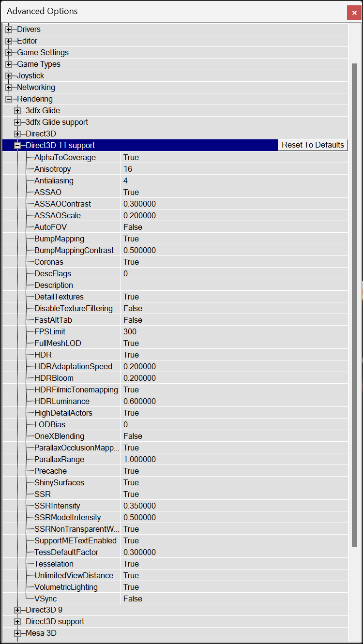The image size is (363, 644).
Task: Select the BumpMapping property
Action: tap(59, 239)
